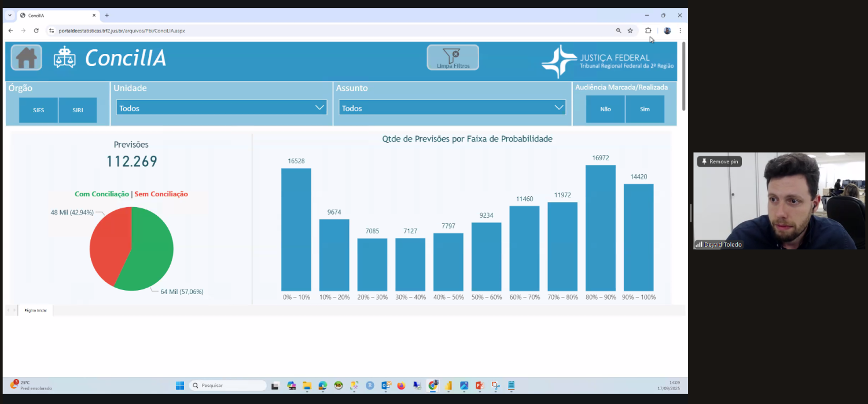Select Não for Audiência Marcada/Realizada
The height and width of the screenshot is (404, 868).
pyautogui.click(x=605, y=109)
